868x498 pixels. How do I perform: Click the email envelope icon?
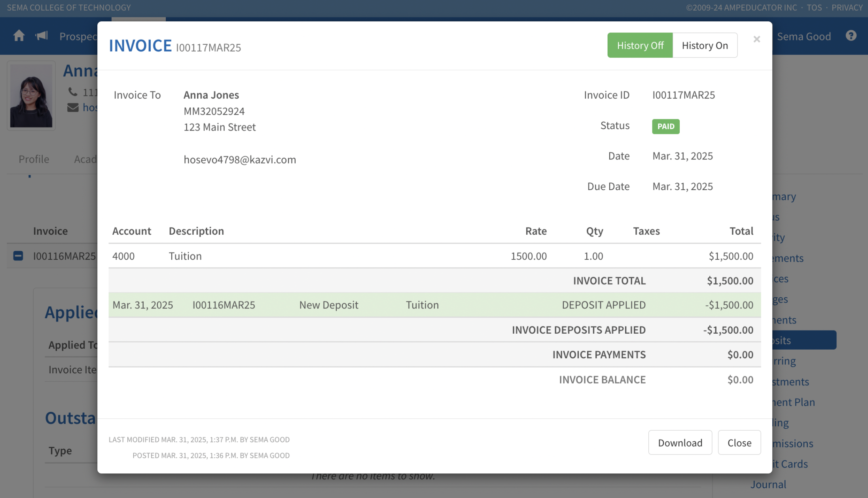pyautogui.click(x=73, y=108)
